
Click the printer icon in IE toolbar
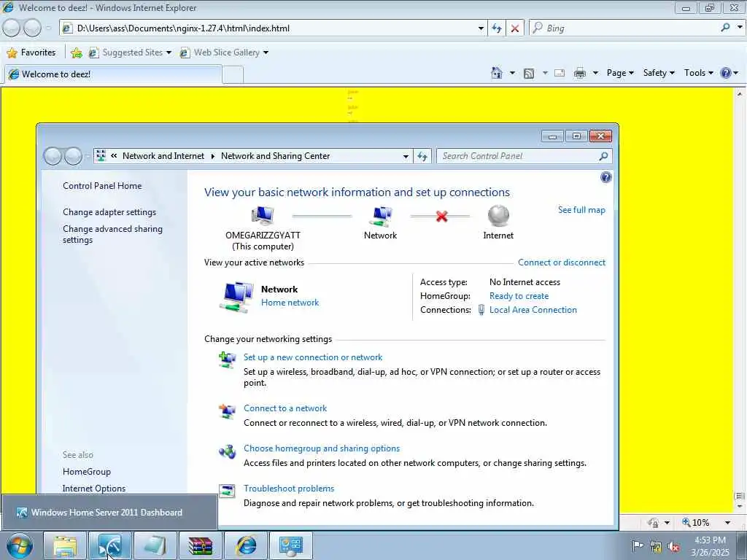(x=580, y=73)
